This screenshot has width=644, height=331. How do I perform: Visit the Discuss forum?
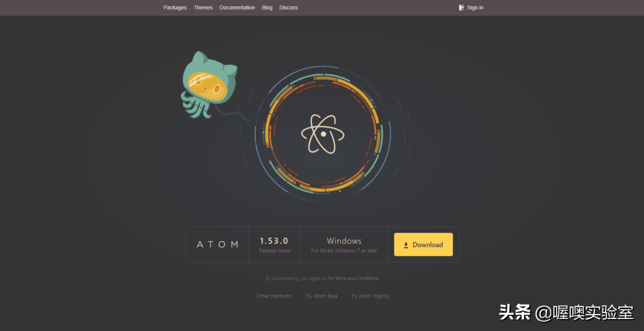tap(288, 8)
